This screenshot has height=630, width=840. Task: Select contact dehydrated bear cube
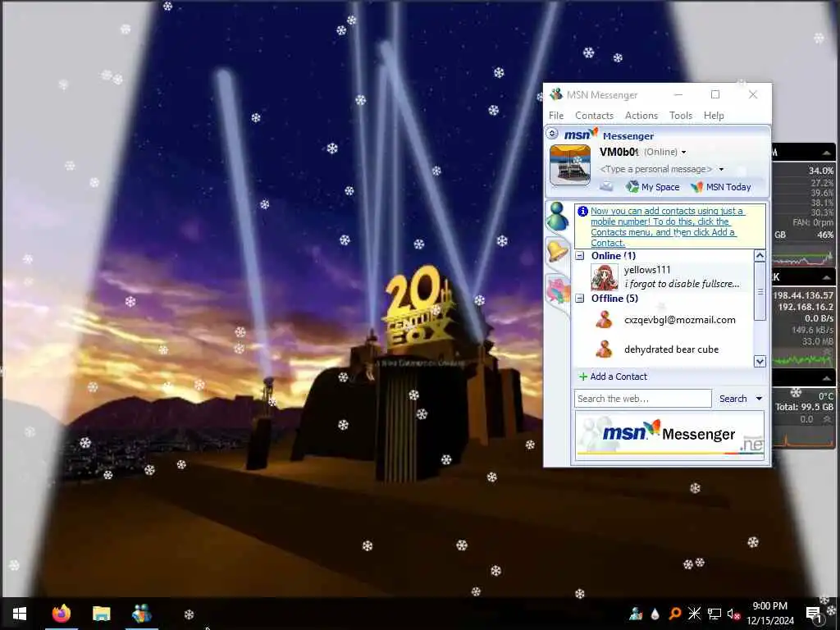[x=664, y=349]
